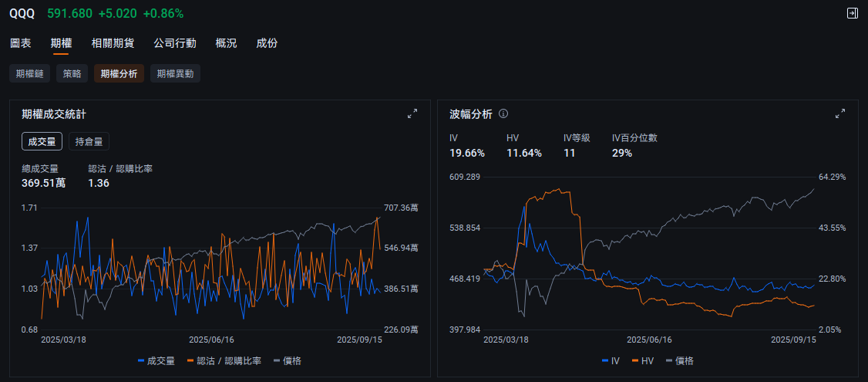Open the 期權鏈 sub-tab
The image size is (868, 382).
click(30, 74)
